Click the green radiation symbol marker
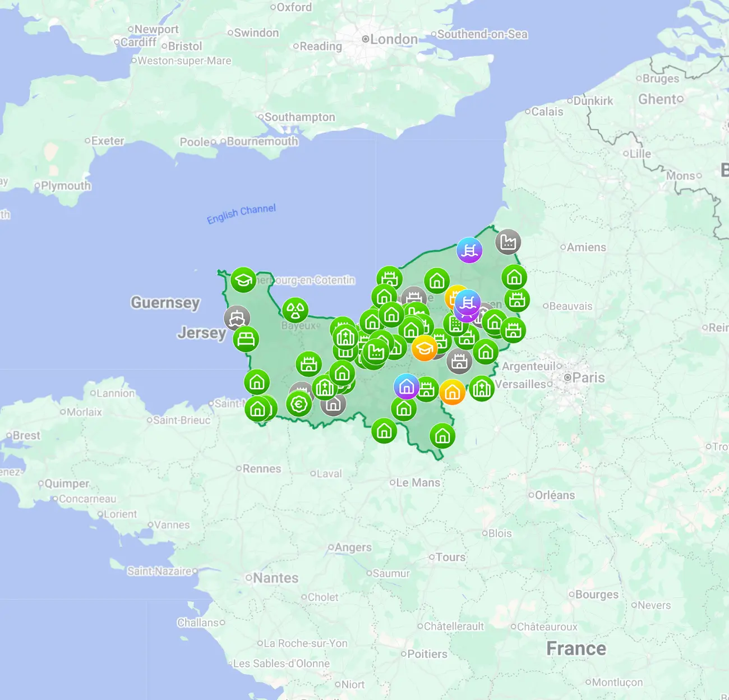Viewport: 729px width, 700px height. (295, 310)
